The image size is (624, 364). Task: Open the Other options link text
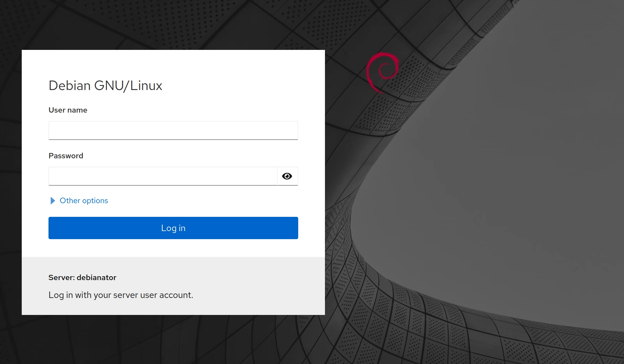84,201
